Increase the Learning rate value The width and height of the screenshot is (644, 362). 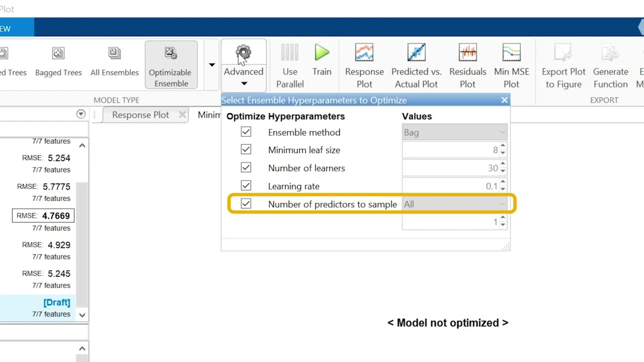[x=503, y=183]
